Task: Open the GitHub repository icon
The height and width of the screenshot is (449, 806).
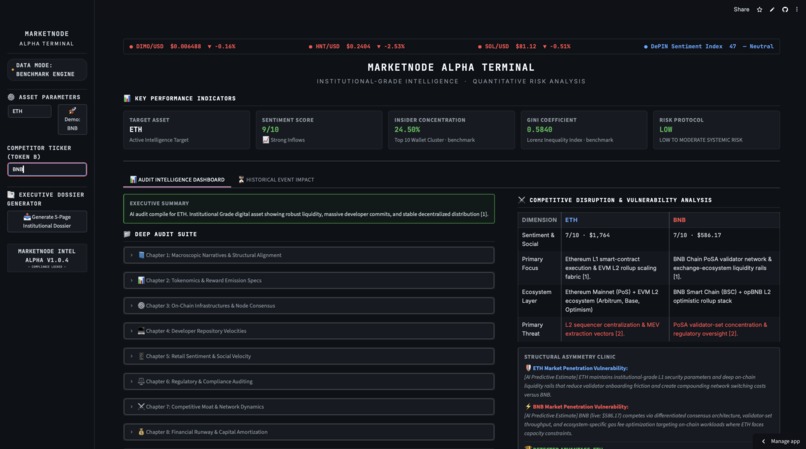Action: click(x=785, y=9)
